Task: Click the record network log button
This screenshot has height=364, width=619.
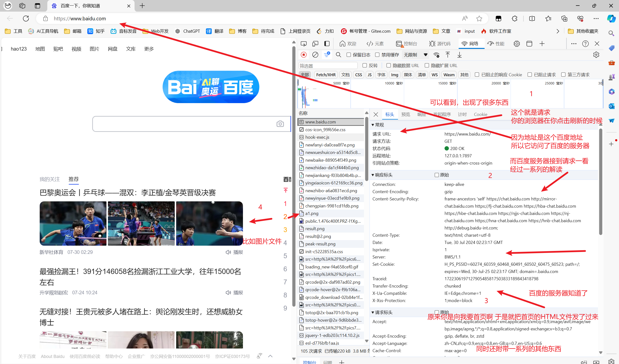Action: [x=304, y=55]
